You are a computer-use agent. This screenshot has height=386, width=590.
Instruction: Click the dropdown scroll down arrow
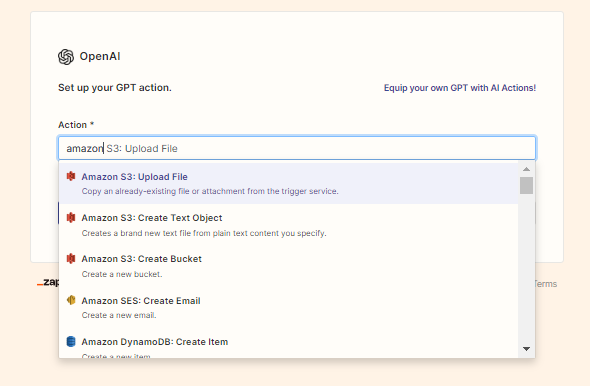click(526, 349)
